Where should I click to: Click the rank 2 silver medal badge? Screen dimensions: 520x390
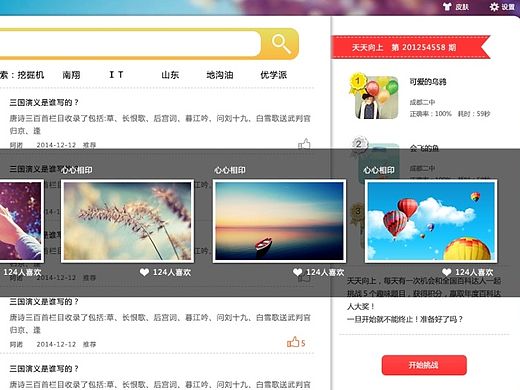coord(359,145)
